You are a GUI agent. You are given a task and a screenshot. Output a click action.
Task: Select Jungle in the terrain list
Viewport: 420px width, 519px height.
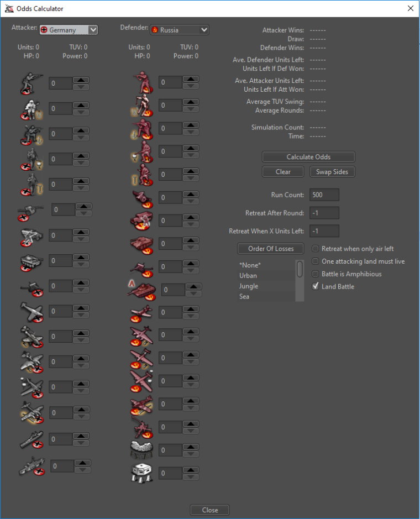click(249, 286)
